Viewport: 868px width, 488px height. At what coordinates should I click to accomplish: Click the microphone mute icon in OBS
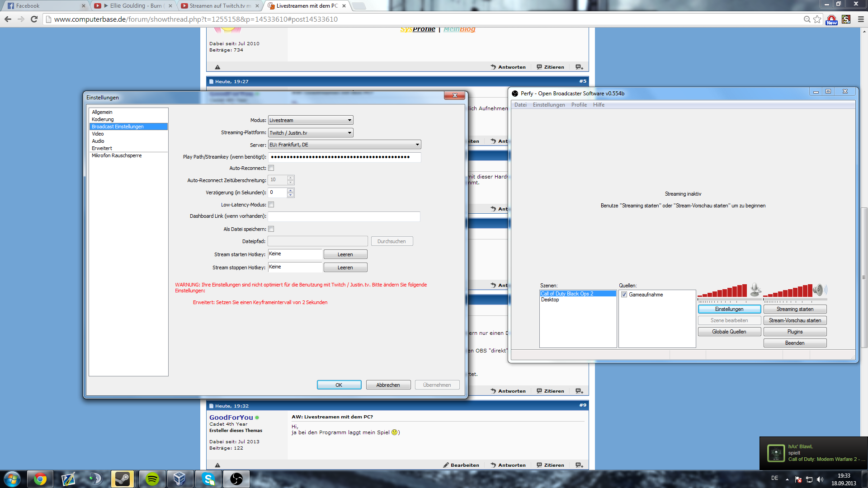pyautogui.click(x=755, y=289)
